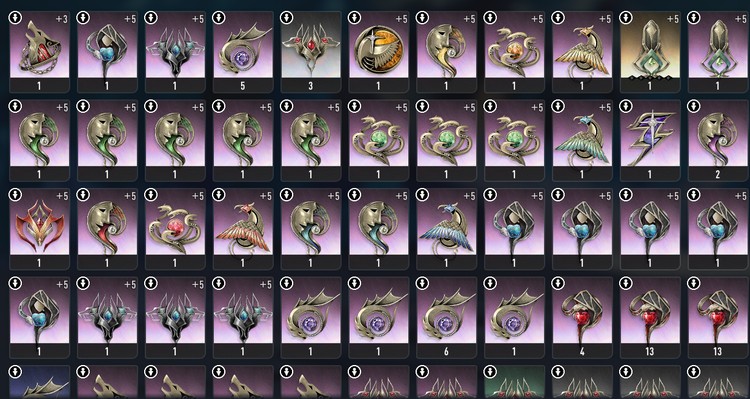Open the purple gem wing arcane showing 5
750x399 pixels.
pos(243,52)
